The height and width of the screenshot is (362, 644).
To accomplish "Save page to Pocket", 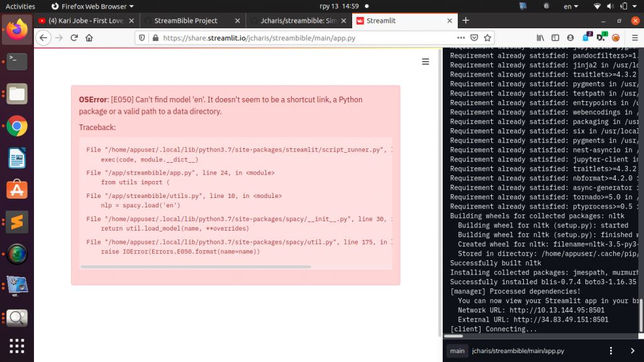I will [474, 38].
